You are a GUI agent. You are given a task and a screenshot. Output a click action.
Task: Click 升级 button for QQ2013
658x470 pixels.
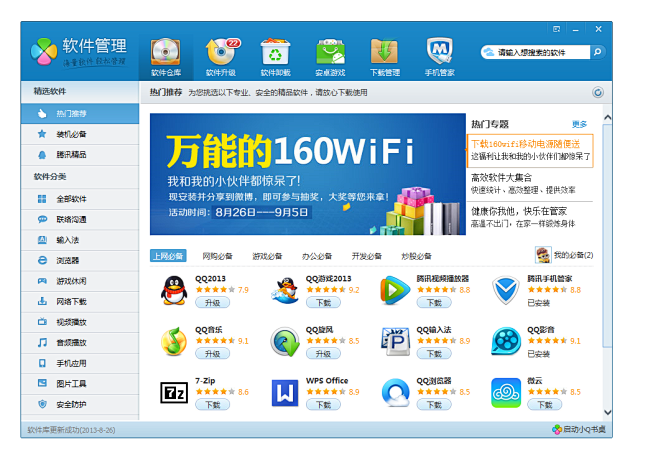coord(212,303)
